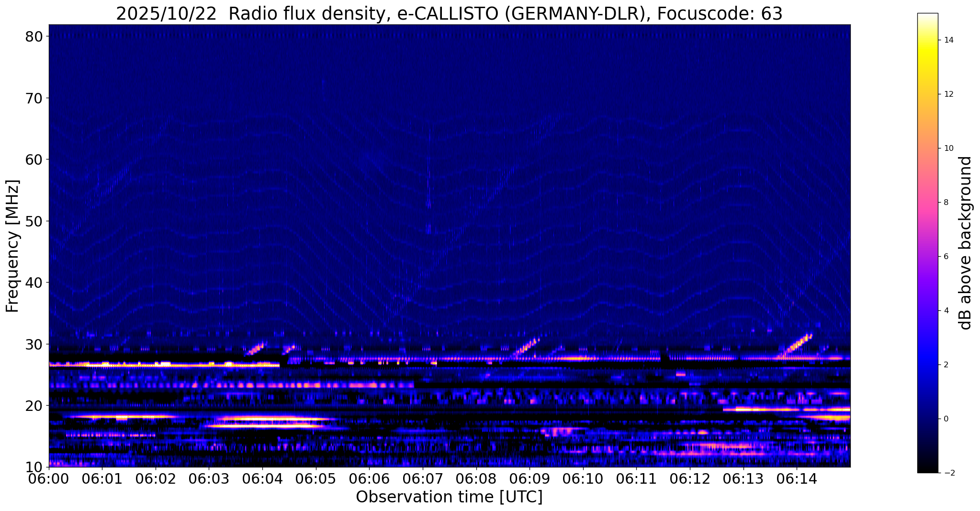Click the 20 MHz frequency tick label

(34, 406)
